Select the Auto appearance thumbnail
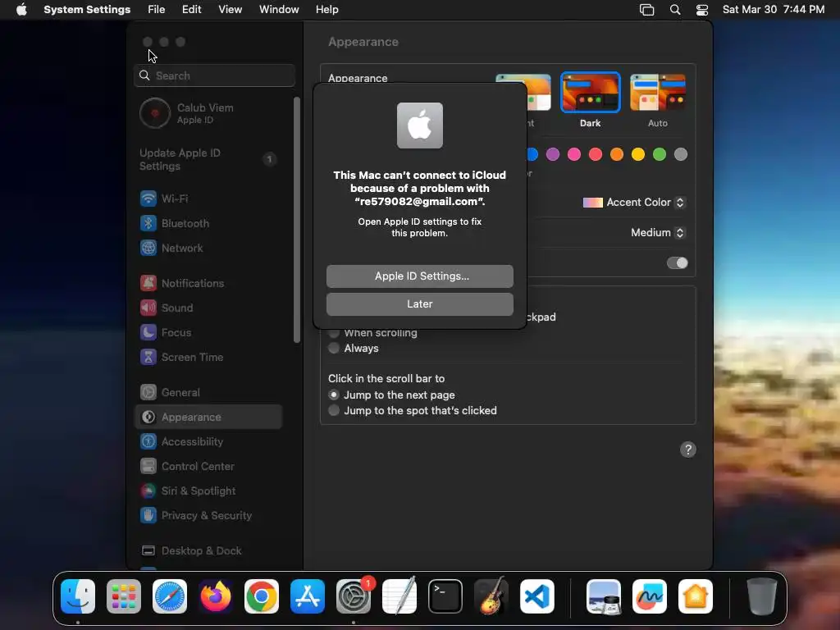This screenshot has height=630, width=840. tap(658, 93)
